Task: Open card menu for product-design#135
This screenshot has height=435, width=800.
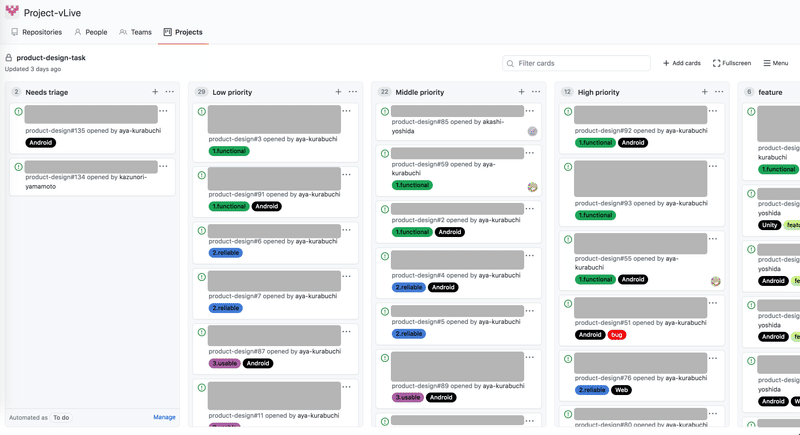Action: point(163,111)
